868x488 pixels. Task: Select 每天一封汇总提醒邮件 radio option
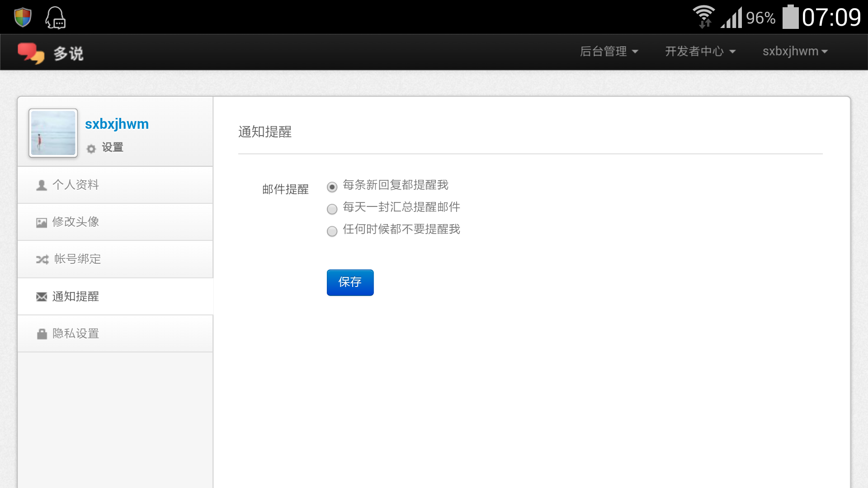[332, 209]
